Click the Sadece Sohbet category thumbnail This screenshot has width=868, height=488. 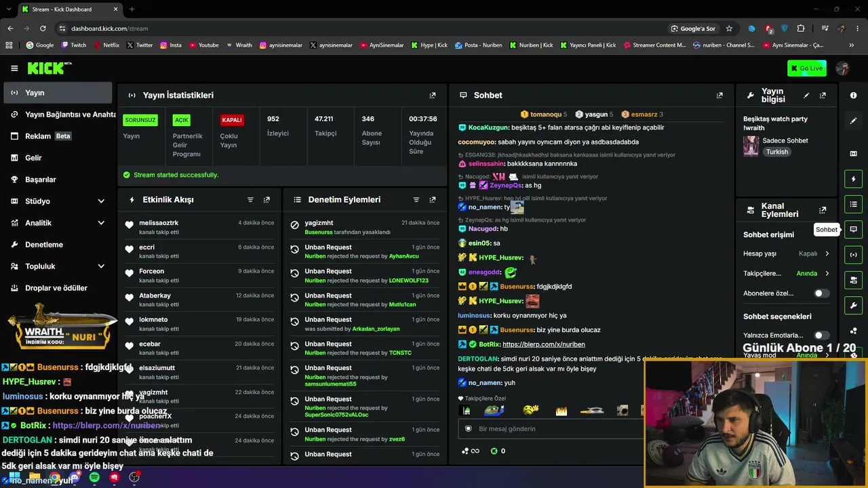pyautogui.click(x=751, y=146)
